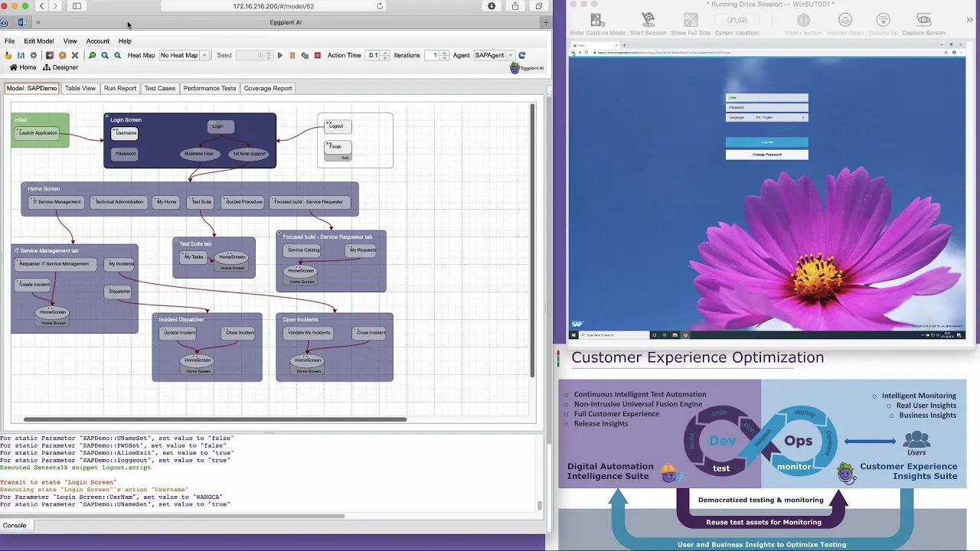Image resolution: width=980 pixels, height=551 pixels.
Task: Click the Eggplant AI logo
Action: pos(527,67)
